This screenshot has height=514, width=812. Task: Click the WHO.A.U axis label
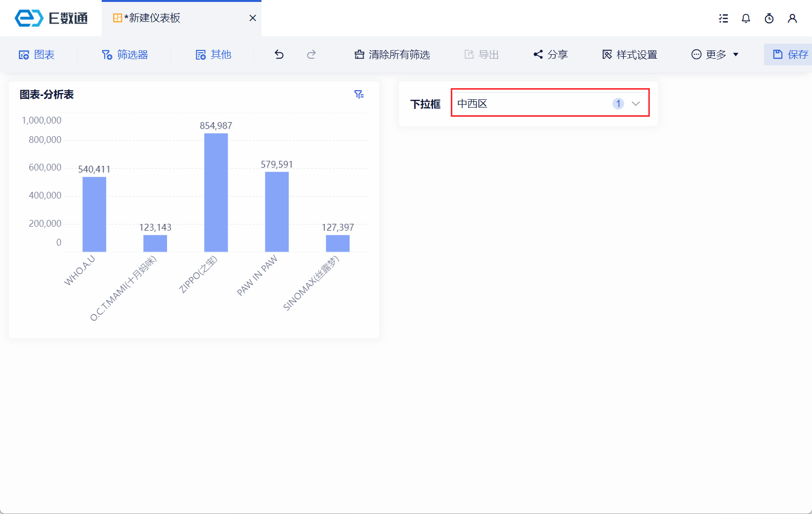click(80, 271)
